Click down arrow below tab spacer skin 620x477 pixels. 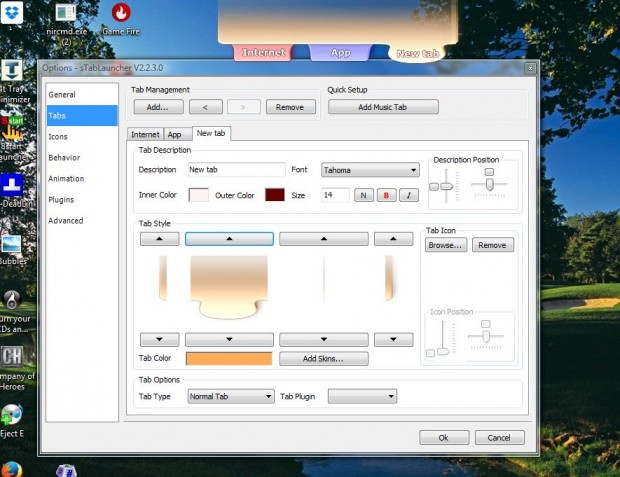(x=324, y=339)
